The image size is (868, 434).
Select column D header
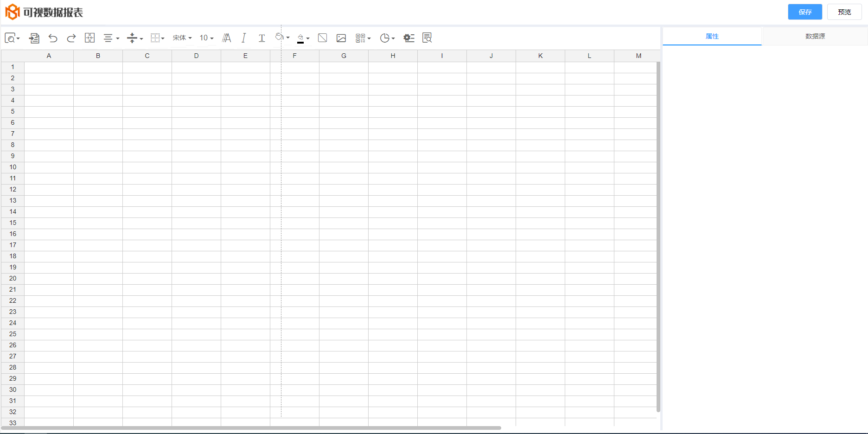coord(196,56)
